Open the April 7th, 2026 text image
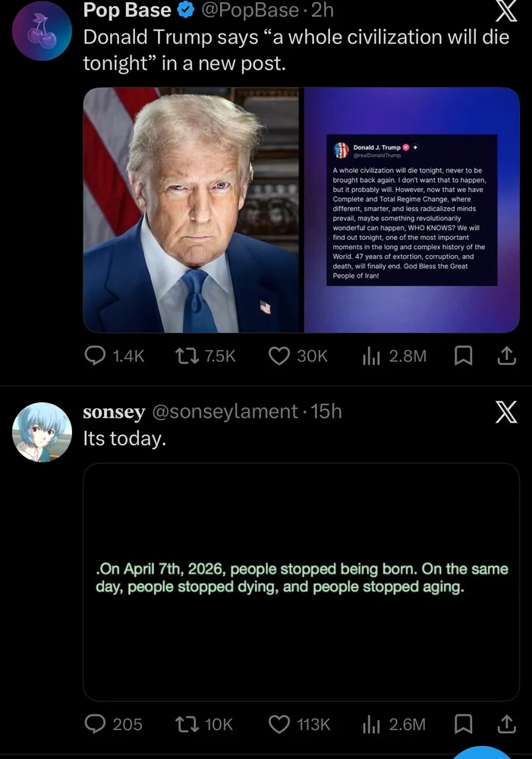Viewport: 532px width, 759px height. pyautogui.click(x=301, y=582)
